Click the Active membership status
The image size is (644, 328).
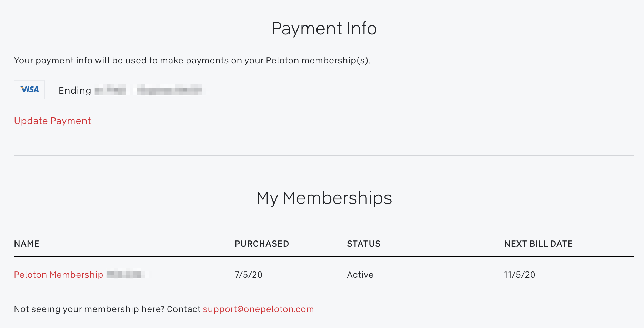pos(360,275)
